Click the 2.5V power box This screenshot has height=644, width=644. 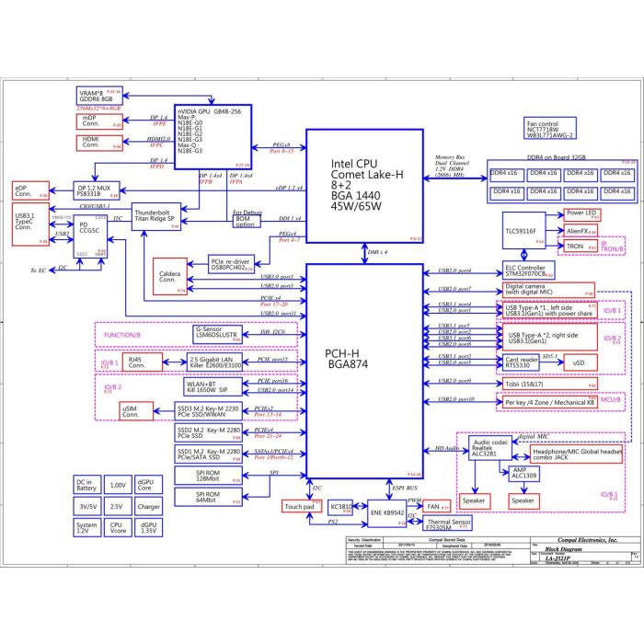118,506
